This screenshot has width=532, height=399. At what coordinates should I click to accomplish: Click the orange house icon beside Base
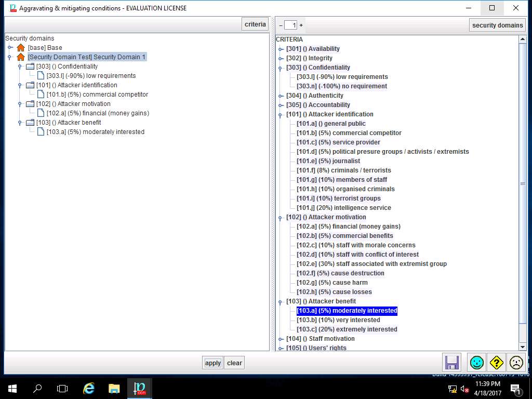(x=21, y=47)
